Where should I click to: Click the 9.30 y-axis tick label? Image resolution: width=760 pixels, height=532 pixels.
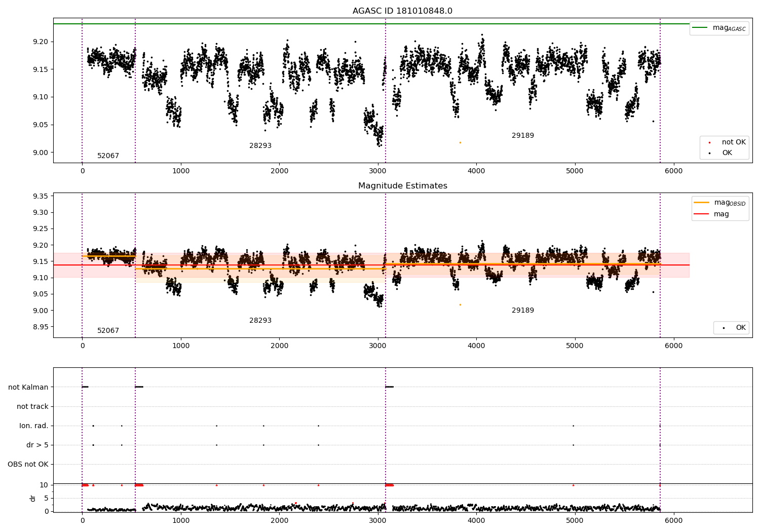[41, 212]
